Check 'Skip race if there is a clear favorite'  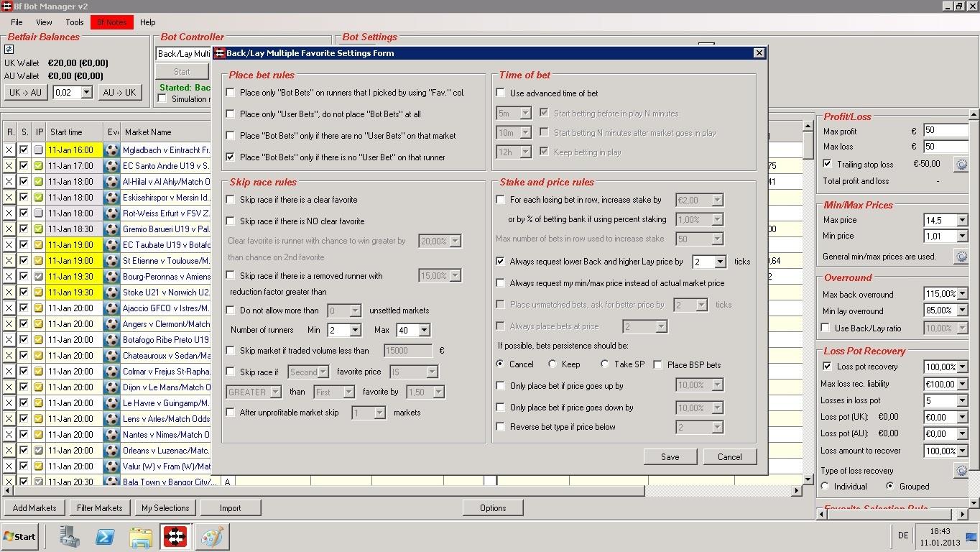230,200
